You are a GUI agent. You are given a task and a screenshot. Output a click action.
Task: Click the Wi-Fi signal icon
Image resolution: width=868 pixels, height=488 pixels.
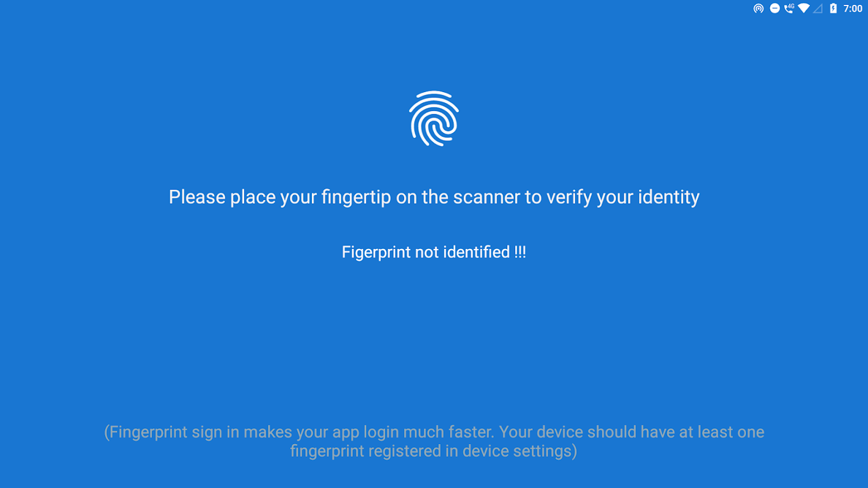(803, 9)
